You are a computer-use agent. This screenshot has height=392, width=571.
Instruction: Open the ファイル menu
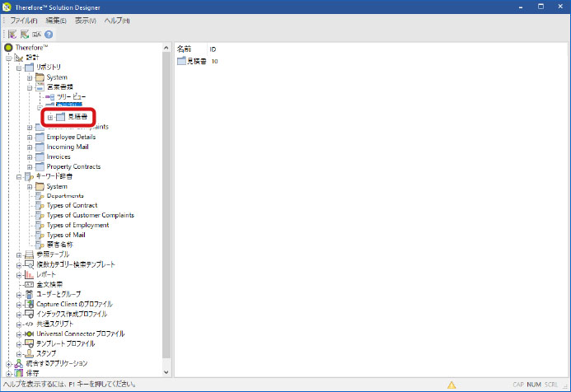[24, 20]
